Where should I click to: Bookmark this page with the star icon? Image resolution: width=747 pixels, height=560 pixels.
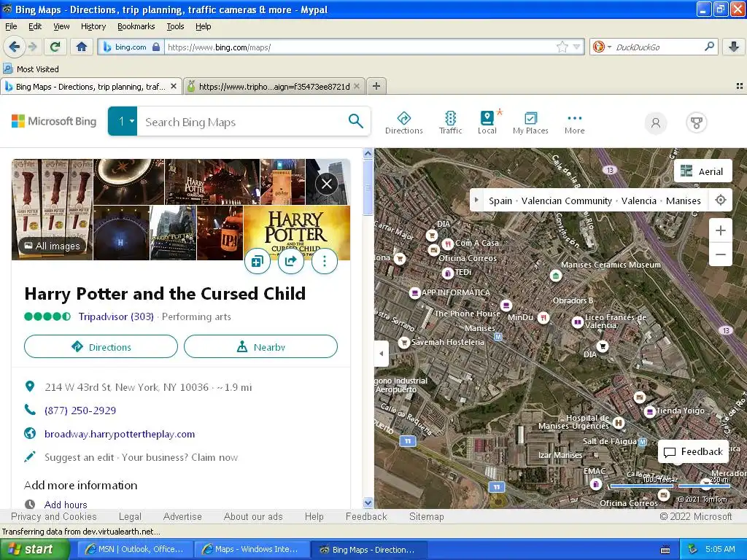coord(562,47)
